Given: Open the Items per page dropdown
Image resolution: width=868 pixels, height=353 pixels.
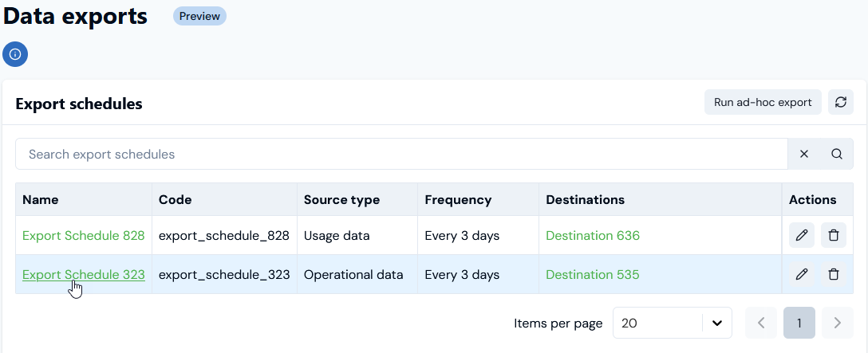Looking at the screenshot, I should (673, 323).
